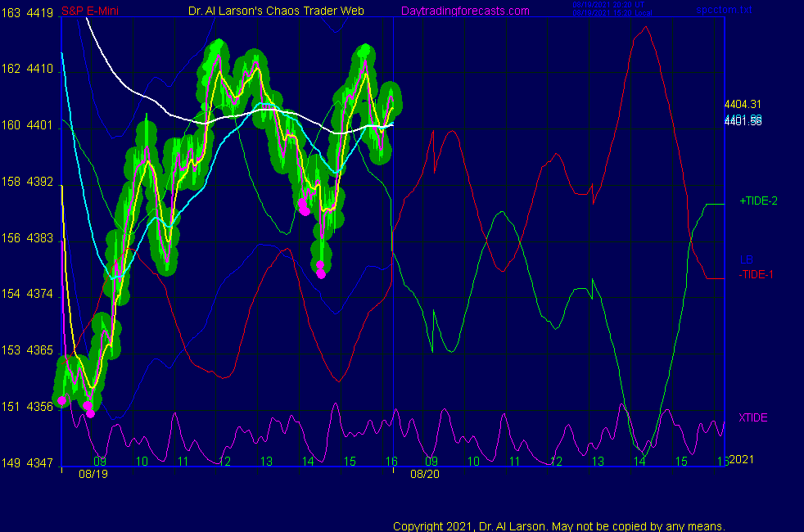The height and width of the screenshot is (532, 804).
Task: Click the peak of the red -TIDE-1 forecast line
Action: click(646, 27)
